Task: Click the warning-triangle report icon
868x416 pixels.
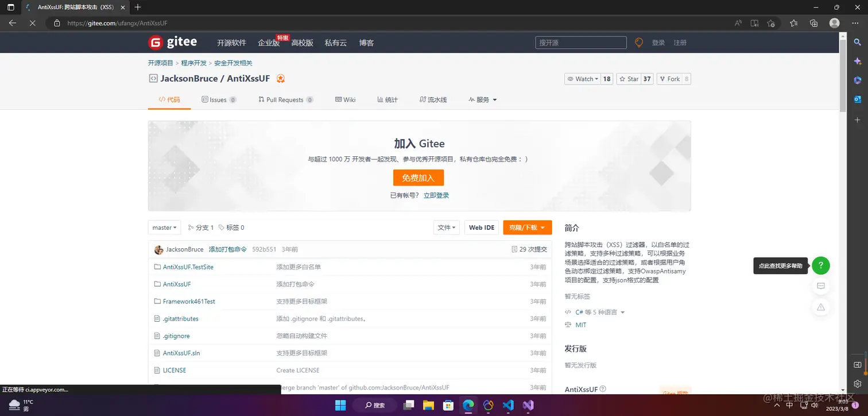Action: (x=821, y=307)
